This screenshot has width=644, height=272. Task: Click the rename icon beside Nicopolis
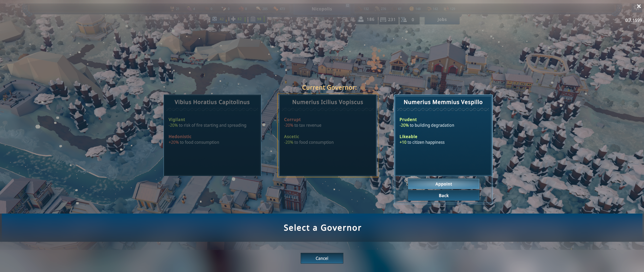coord(348,5)
